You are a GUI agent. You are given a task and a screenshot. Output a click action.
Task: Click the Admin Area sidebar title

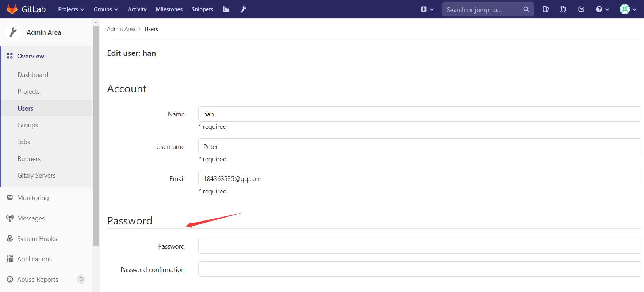point(44,32)
